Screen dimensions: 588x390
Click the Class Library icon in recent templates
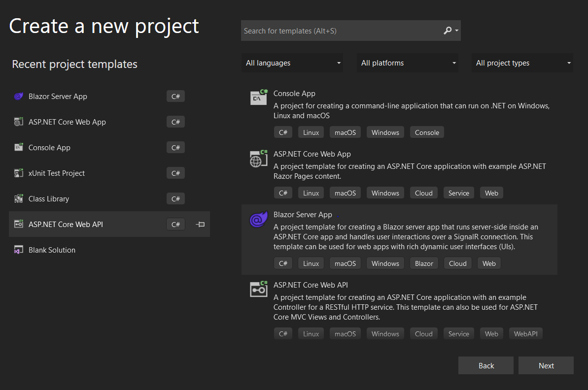(18, 198)
